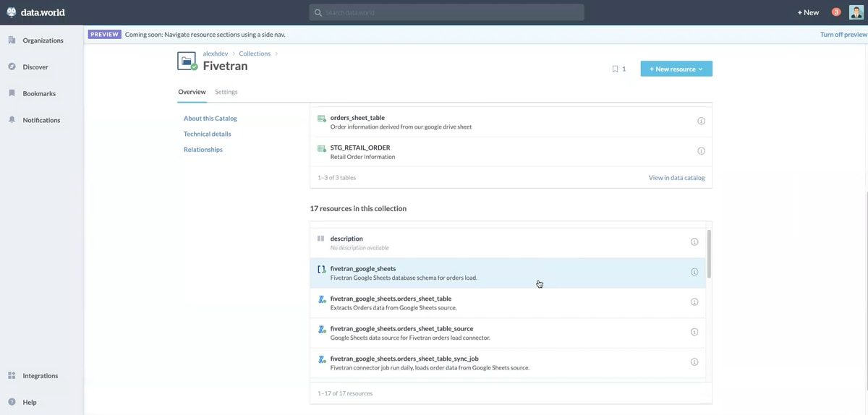This screenshot has width=868, height=415.
Task: Expand the New resource dropdown
Action: (676, 69)
